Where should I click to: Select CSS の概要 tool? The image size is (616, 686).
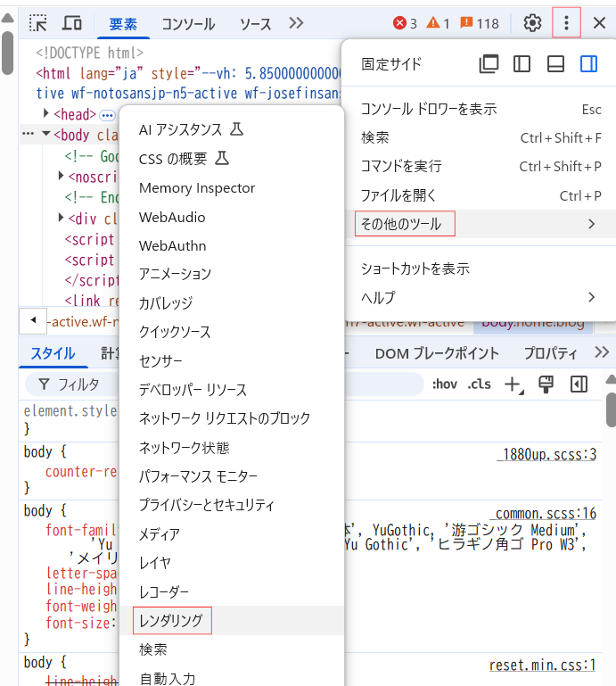pyautogui.click(x=232, y=159)
